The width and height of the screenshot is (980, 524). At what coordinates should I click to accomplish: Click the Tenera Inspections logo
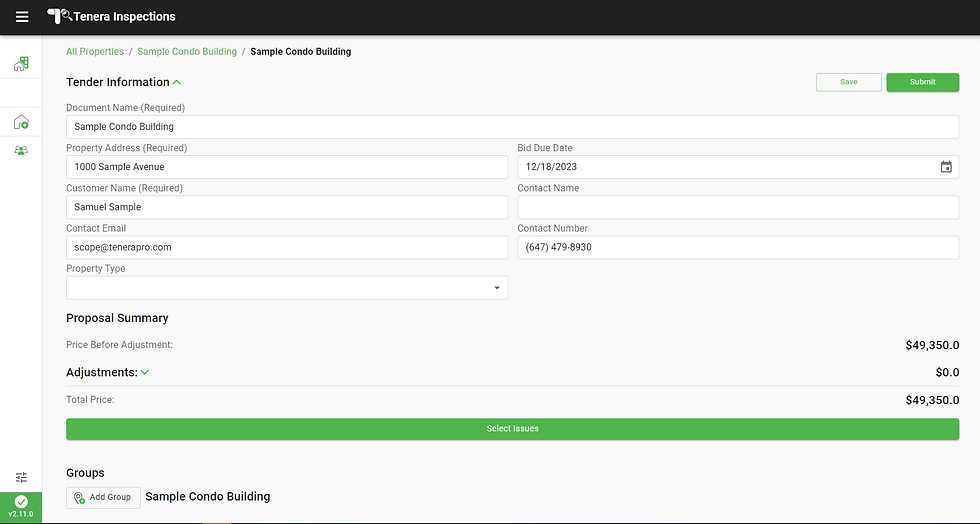click(111, 17)
